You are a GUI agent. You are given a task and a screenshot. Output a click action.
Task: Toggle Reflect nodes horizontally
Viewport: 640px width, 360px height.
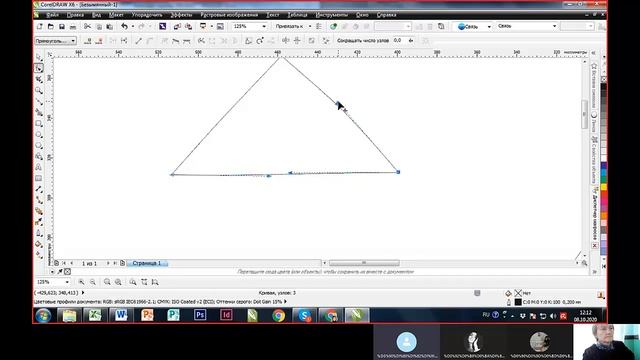pyautogui.click(x=286, y=41)
